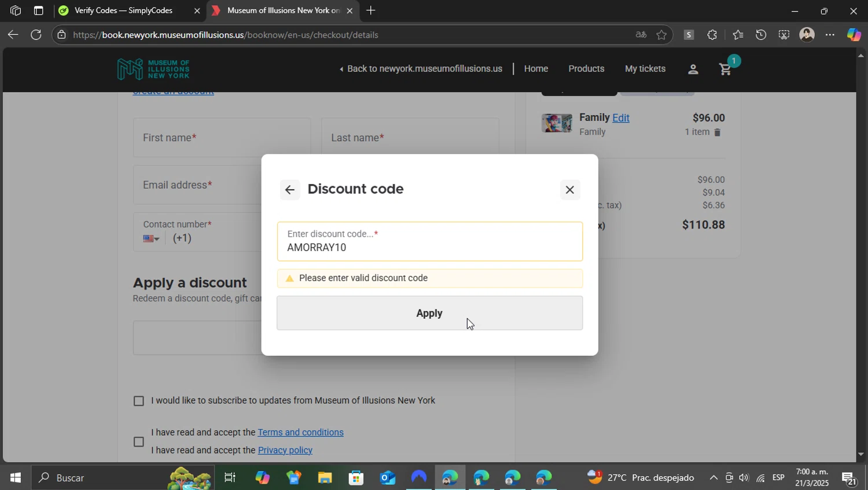Click the First name field
The image size is (868, 490).
tap(222, 138)
